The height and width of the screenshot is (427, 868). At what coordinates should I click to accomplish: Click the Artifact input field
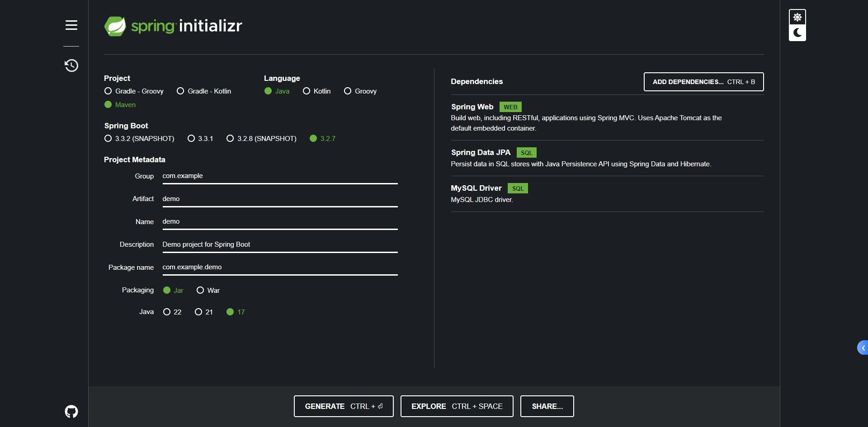(x=279, y=199)
